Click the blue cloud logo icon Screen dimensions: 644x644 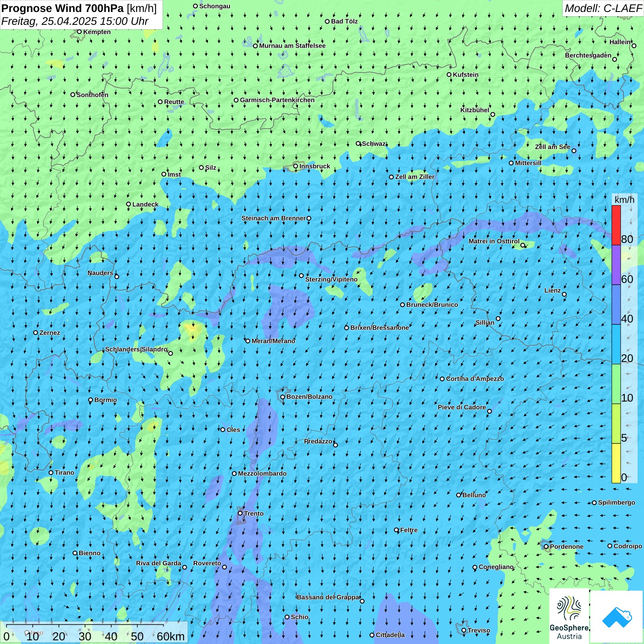point(616,617)
